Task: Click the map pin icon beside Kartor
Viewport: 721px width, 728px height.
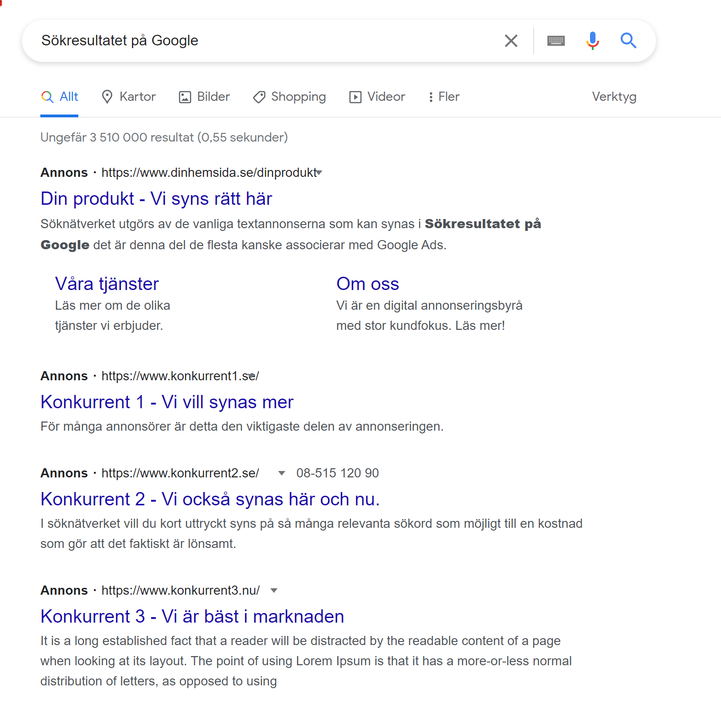Action: pyautogui.click(x=107, y=97)
